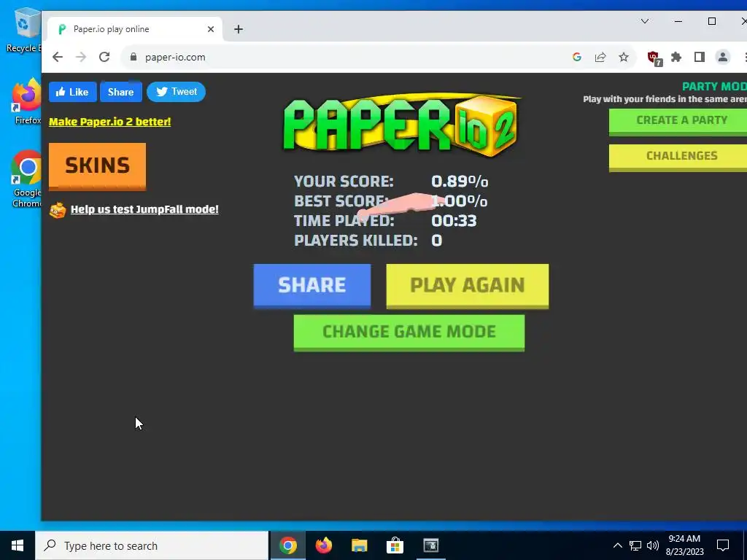The width and height of the screenshot is (747, 560).
Task: Click the YOUR SCORE value 0.89%
Action: (460, 182)
